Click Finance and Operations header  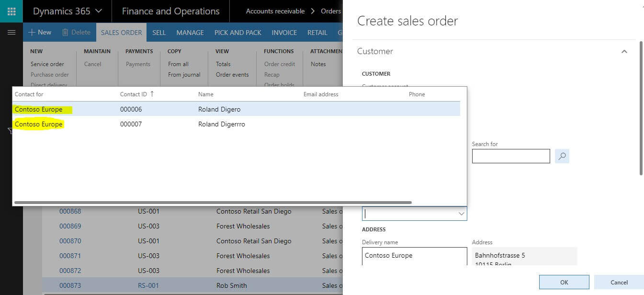(x=170, y=11)
